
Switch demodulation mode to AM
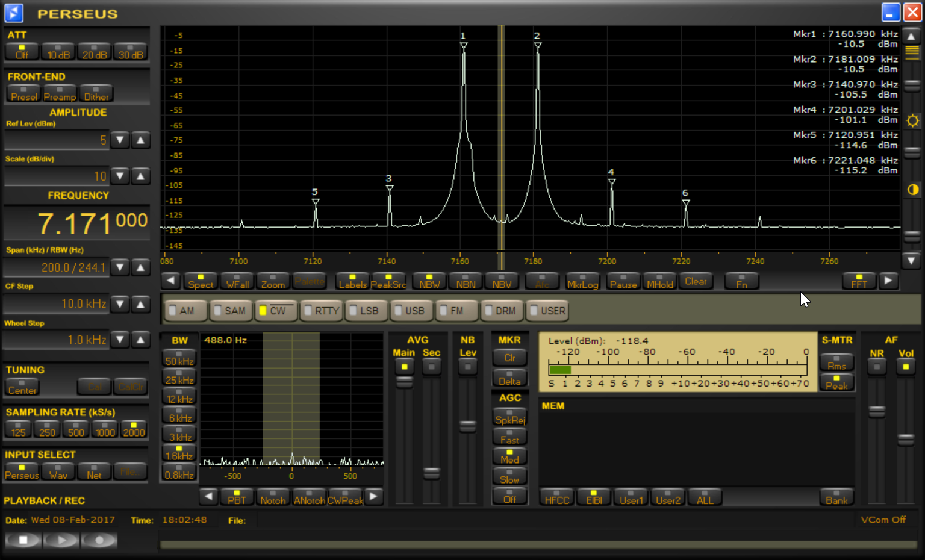coord(186,311)
